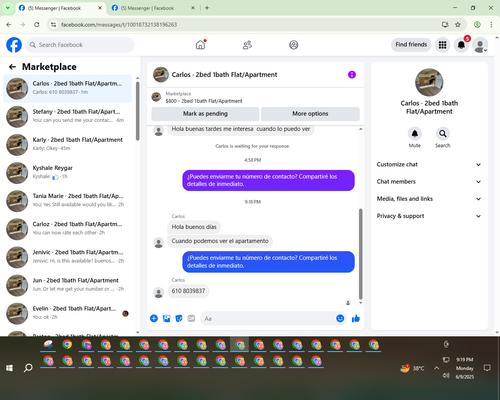Show hidden tray icons chevron
The height and width of the screenshot is (400, 500).
(436, 368)
